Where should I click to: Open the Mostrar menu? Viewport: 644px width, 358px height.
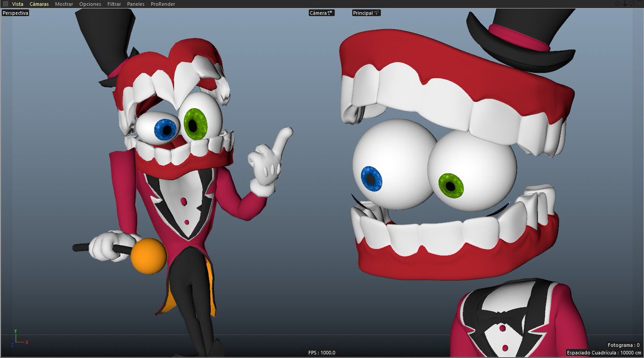coord(64,4)
